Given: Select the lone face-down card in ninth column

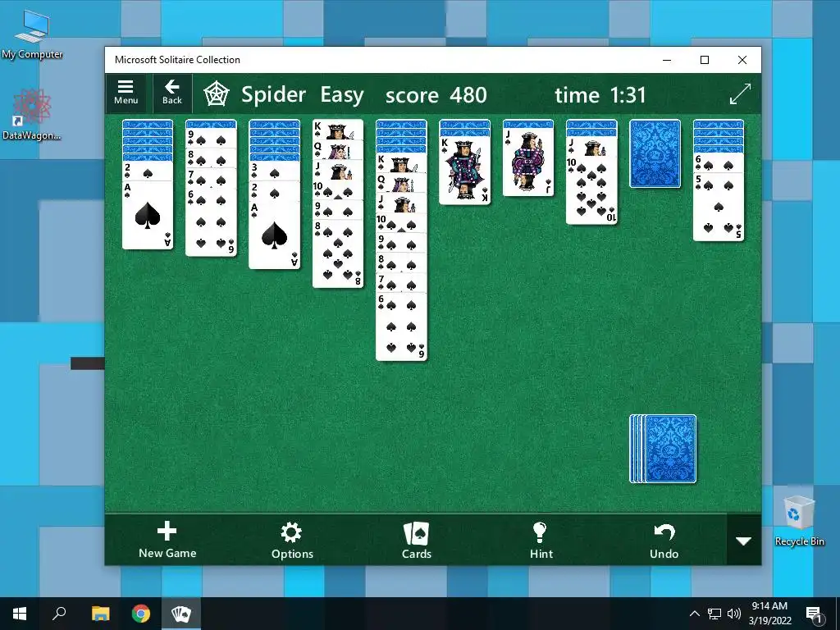Looking at the screenshot, I should coord(655,153).
